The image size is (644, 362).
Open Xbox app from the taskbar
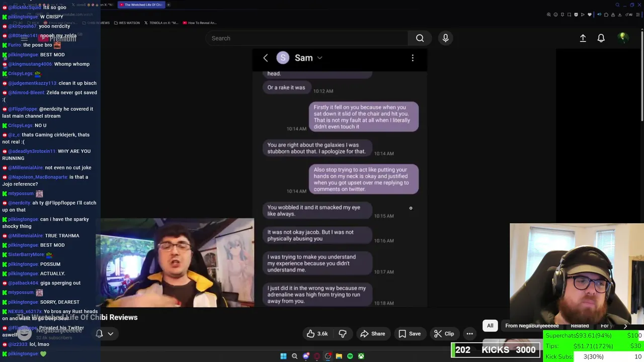[x=361, y=356]
